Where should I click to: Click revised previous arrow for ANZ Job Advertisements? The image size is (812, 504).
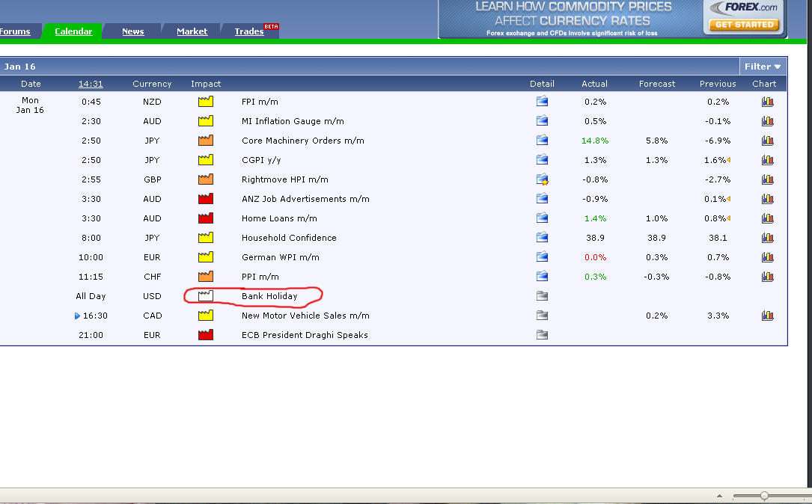pos(729,199)
